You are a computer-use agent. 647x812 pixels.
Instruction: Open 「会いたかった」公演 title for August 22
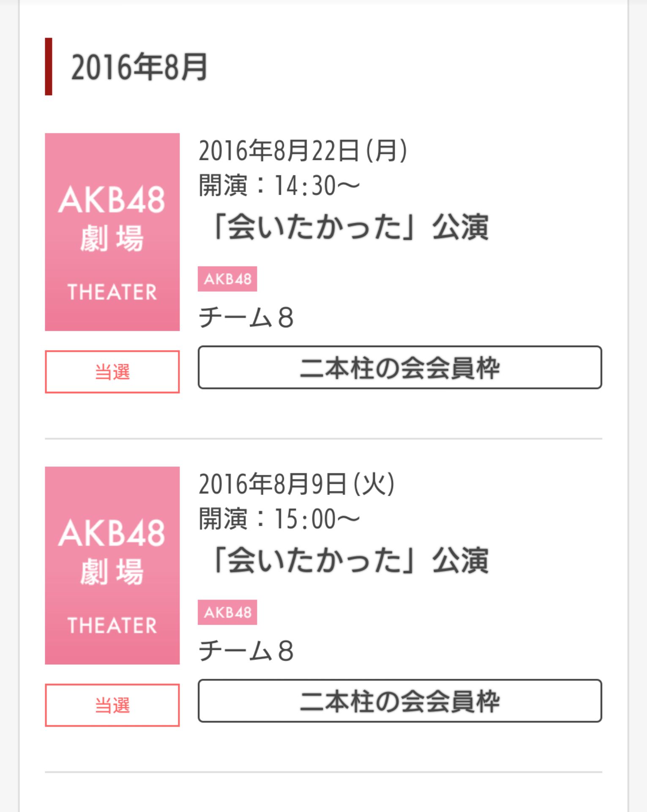coord(349,227)
